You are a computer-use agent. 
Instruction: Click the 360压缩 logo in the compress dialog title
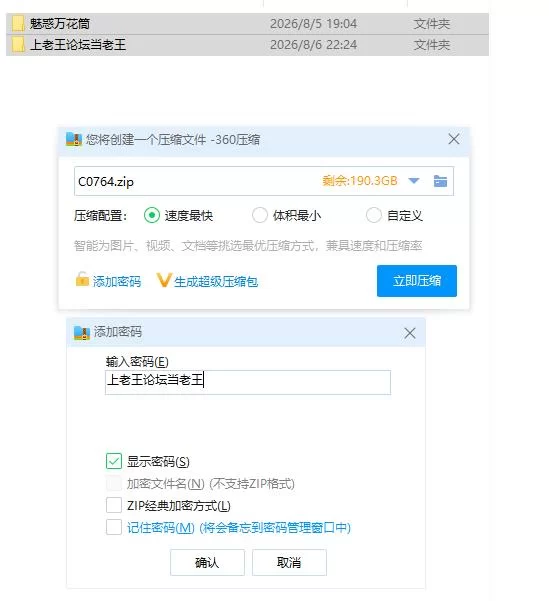74,139
